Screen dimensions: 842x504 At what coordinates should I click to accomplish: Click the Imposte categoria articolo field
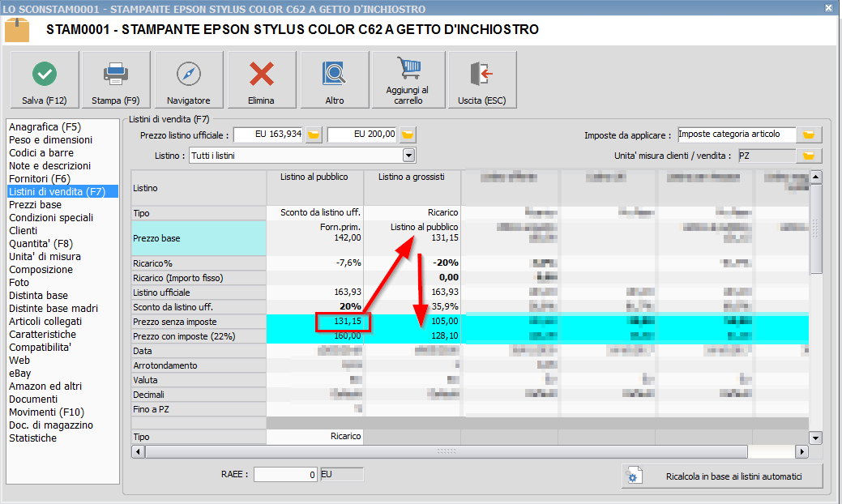pyautogui.click(x=736, y=135)
